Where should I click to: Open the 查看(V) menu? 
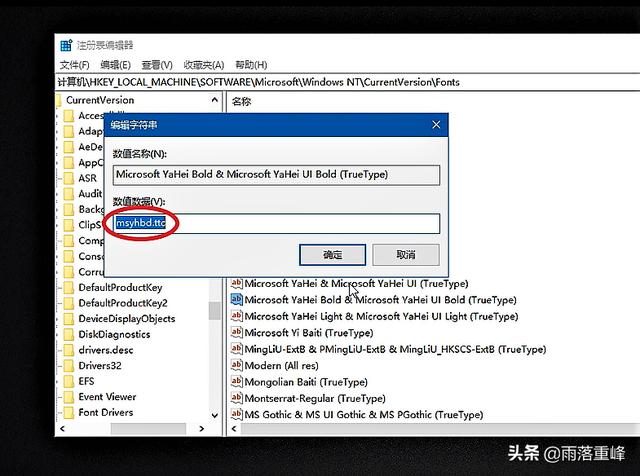pos(157,65)
